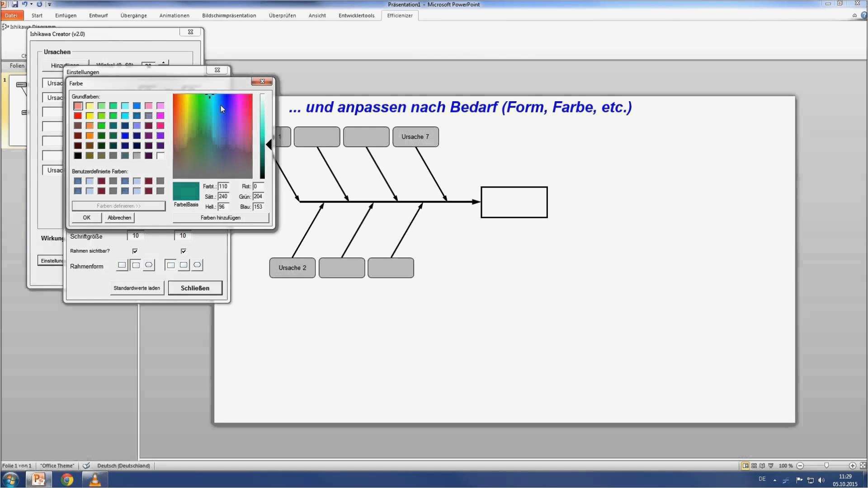Show hidden system tray icons arrow
Viewport: 868px width, 488px height.
tap(774, 480)
